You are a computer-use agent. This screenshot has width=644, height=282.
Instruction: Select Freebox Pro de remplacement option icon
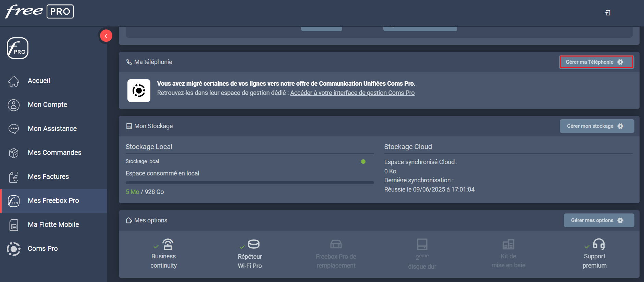(336, 244)
